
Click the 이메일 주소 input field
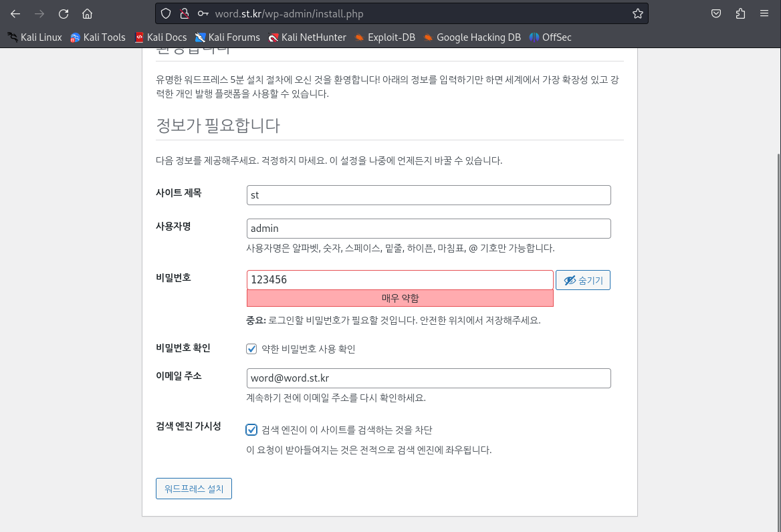[x=429, y=378]
